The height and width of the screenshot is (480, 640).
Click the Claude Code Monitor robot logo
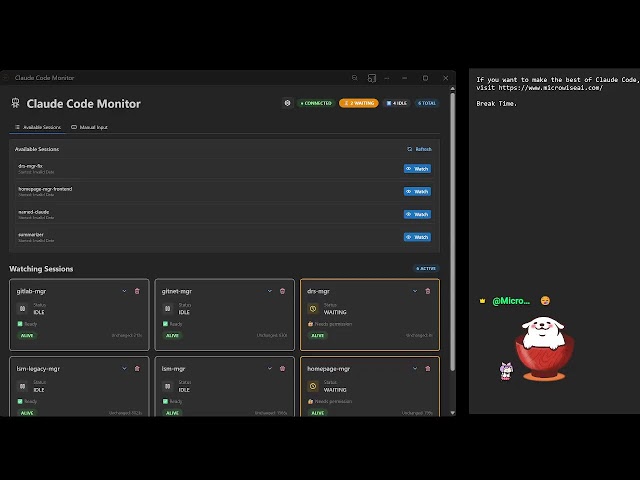click(x=16, y=103)
